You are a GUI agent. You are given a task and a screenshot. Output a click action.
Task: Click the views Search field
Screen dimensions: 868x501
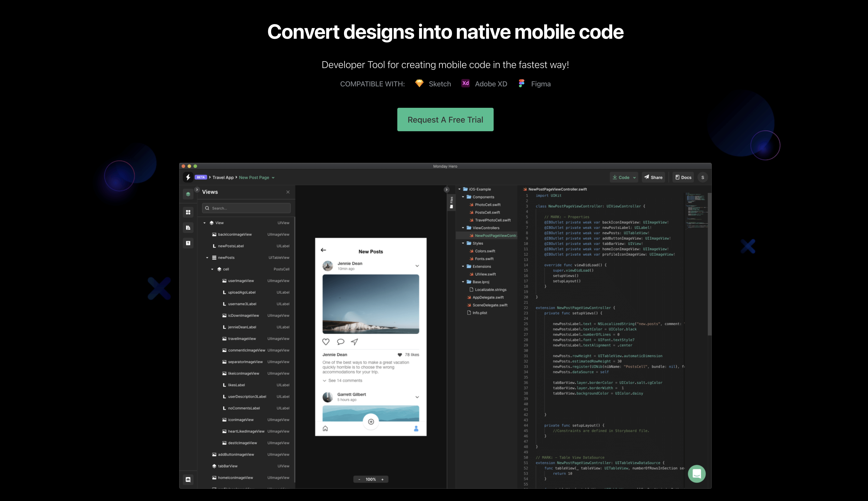246,208
